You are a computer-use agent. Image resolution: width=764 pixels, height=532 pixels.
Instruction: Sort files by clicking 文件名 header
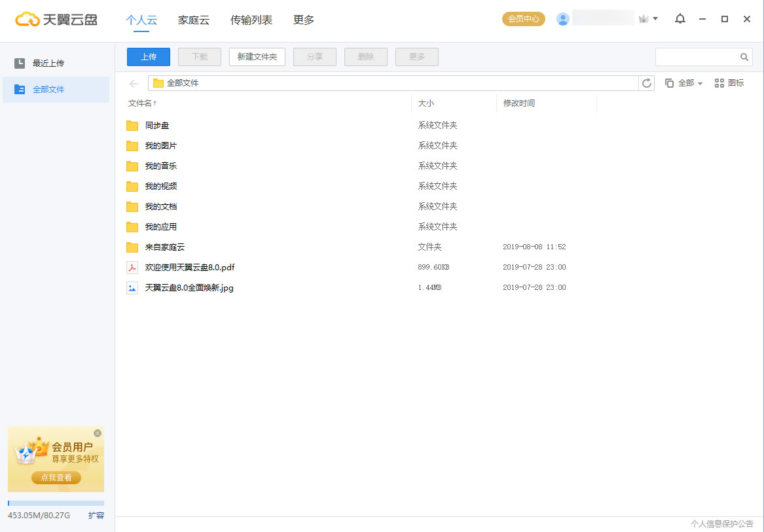click(142, 103)
